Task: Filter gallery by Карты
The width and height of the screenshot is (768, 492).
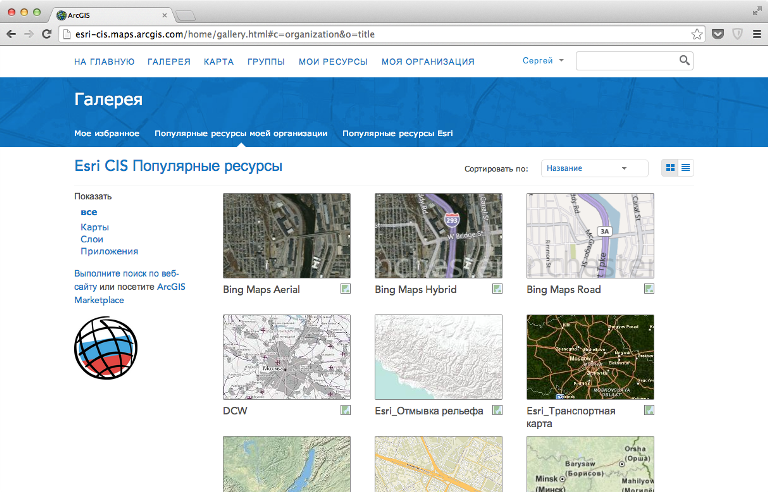Action: coord(95,227)
